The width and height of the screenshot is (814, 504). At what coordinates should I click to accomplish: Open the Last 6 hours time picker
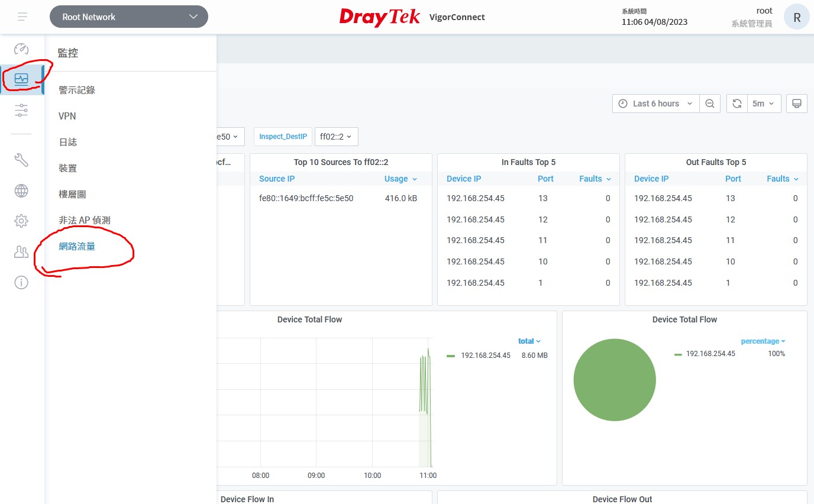coord(656,104)
